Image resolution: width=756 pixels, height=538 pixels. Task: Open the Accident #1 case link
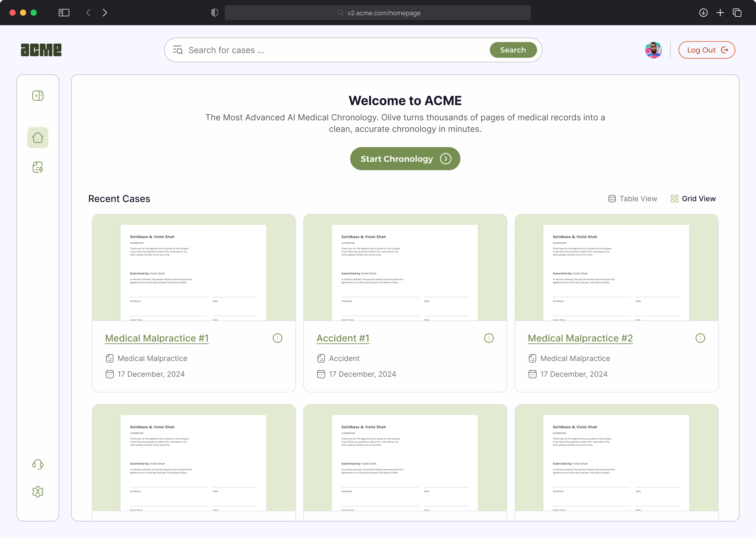click(343, 338)
